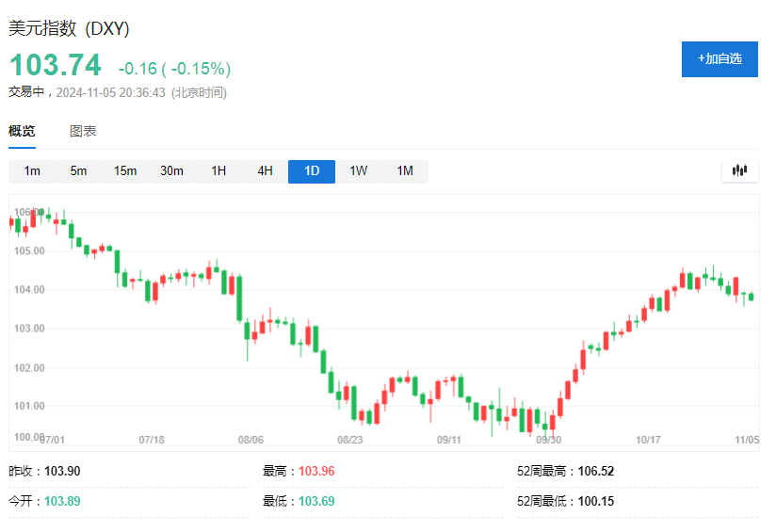This screenshot has width=776, height=532.
Task: Select the 15m interval option
Action: tap(125, 171)
